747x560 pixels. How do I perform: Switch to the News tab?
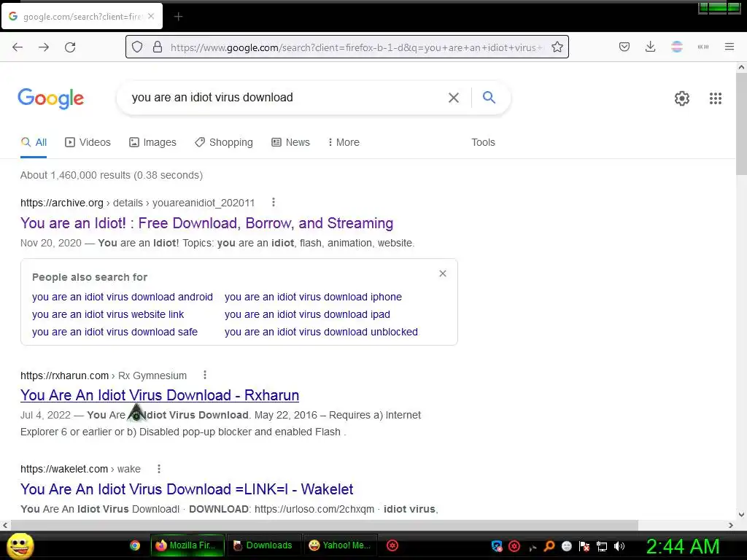click(290, 142)
